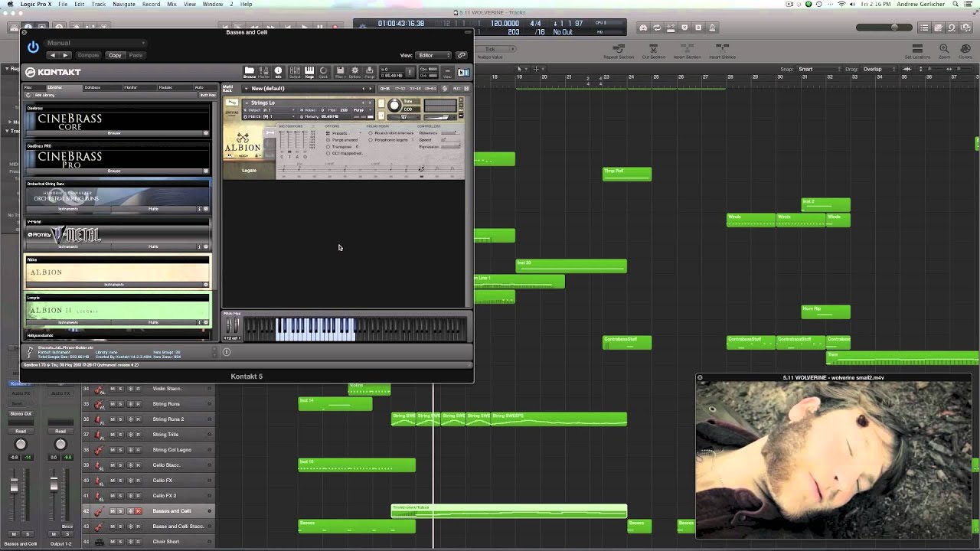
Task: Click the Cut Section toolbar icon
Action: (x=653, y=51)
